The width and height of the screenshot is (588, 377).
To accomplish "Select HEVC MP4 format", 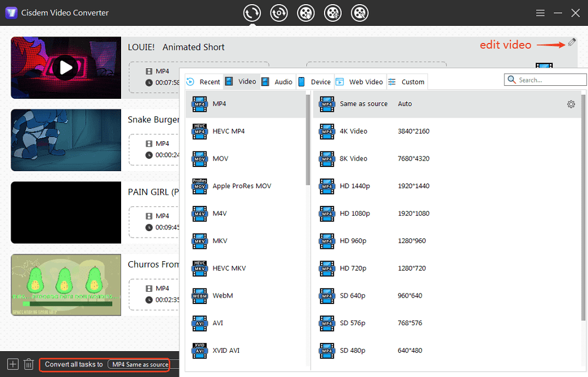I will coord(246,131).
